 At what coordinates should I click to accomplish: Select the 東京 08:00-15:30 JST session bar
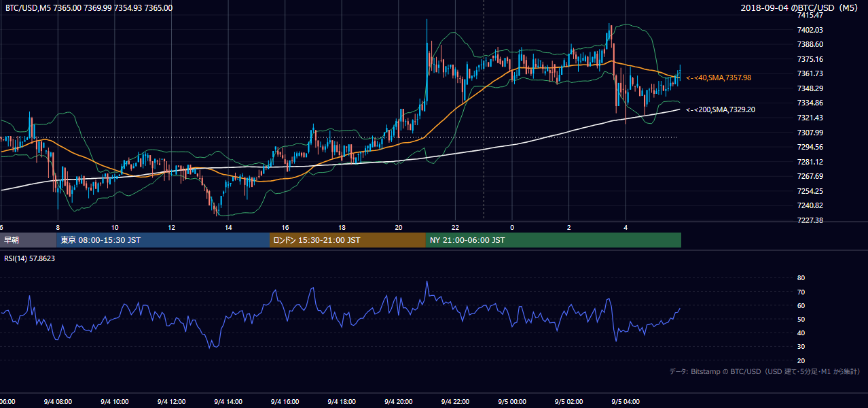click(x=163, y=240)
